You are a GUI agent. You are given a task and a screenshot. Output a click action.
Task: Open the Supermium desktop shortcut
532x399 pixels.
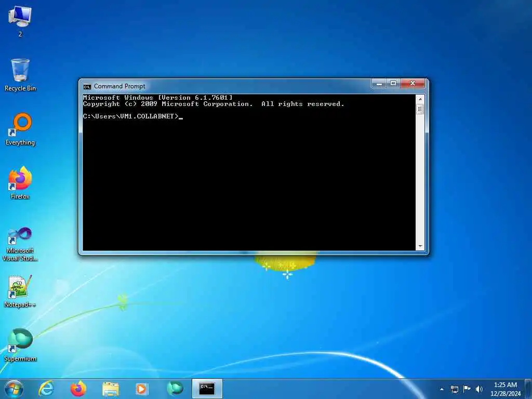(20, 345)
